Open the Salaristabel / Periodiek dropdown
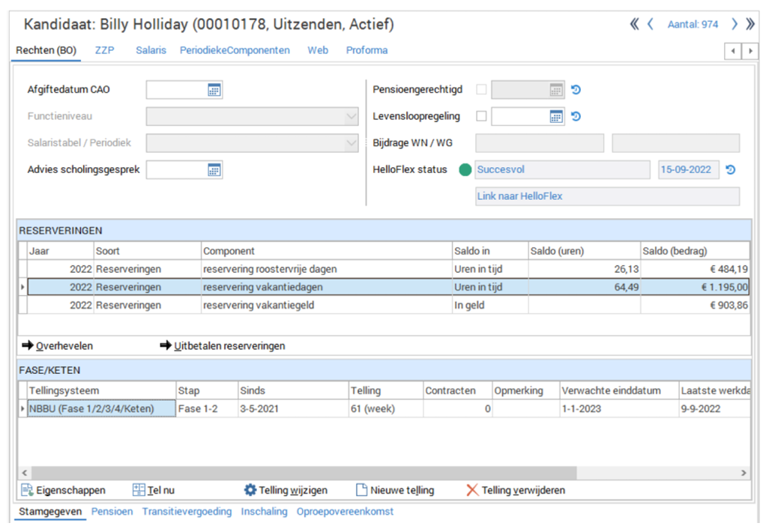The image size is (766, 532). pyautogui.click(x=352, y=143)
